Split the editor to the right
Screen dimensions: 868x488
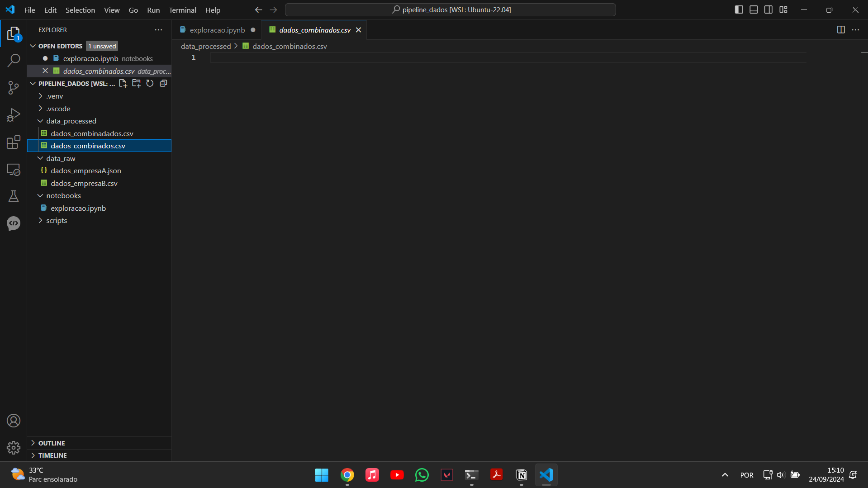click(841, 30)
